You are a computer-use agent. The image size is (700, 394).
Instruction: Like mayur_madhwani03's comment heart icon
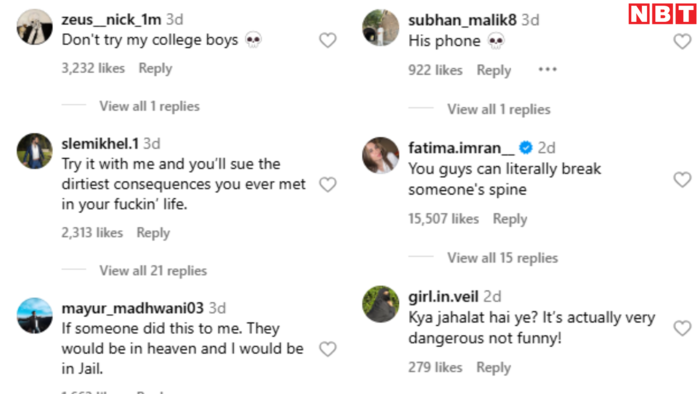pyautogui.click(x=328, y=349)
